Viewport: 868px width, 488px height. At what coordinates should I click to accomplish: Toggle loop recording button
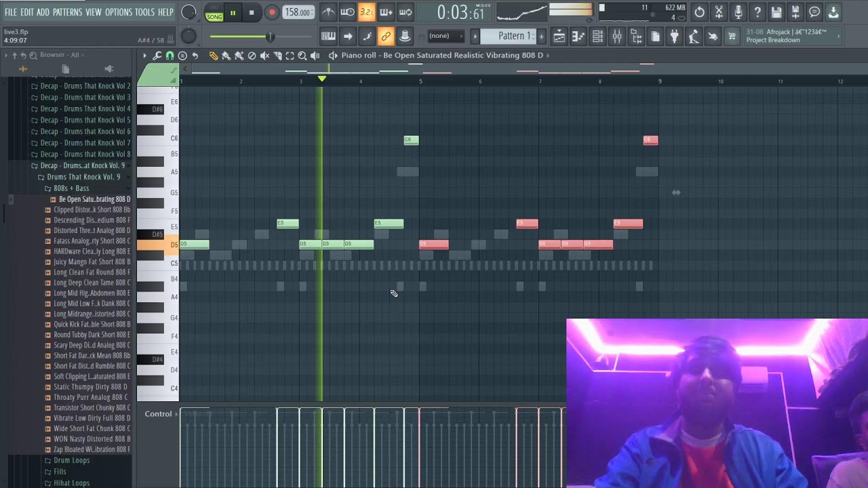click(406, 12)
